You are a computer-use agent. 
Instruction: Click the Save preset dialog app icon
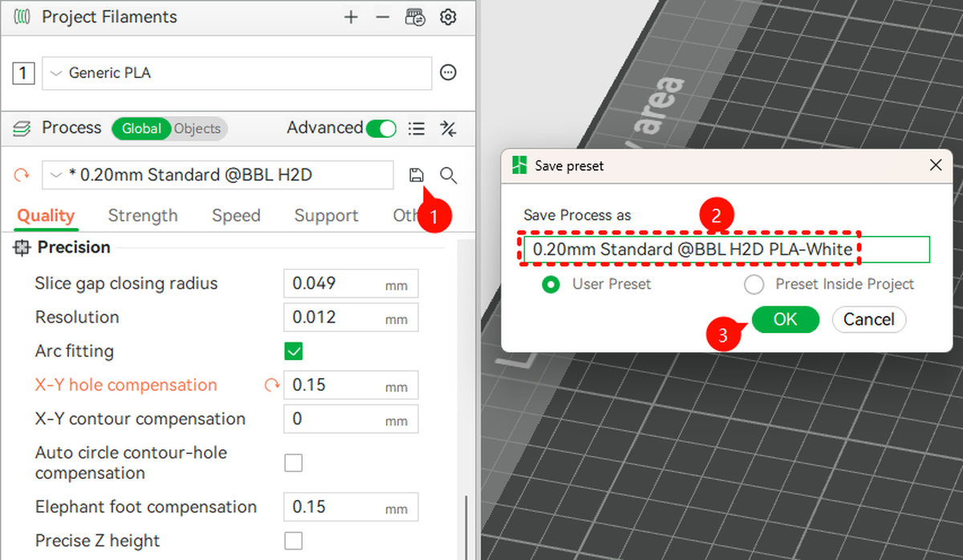[518, 166]
